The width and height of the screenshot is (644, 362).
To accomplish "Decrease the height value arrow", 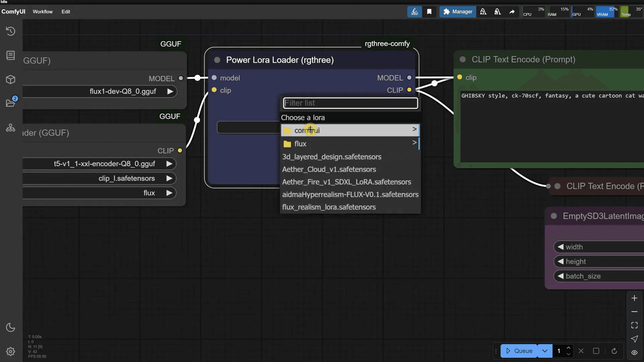I will pyautogui.click(x=560, y=261).
